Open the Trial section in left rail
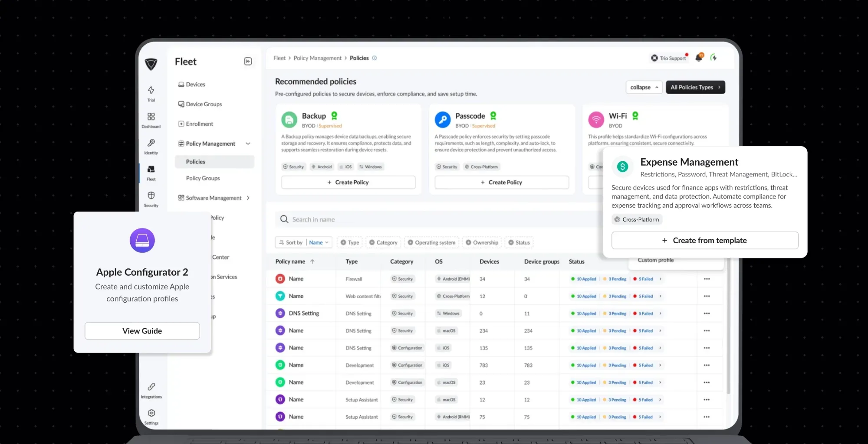Image resolution: width=868 pixels, height=444 pixels. pyautogui.click(x=151, y=93)
